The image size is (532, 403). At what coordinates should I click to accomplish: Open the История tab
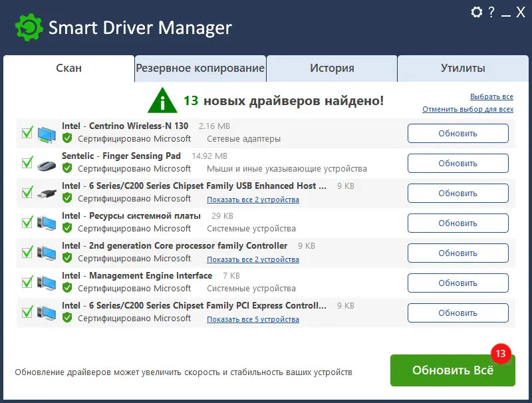click(332, 68)
